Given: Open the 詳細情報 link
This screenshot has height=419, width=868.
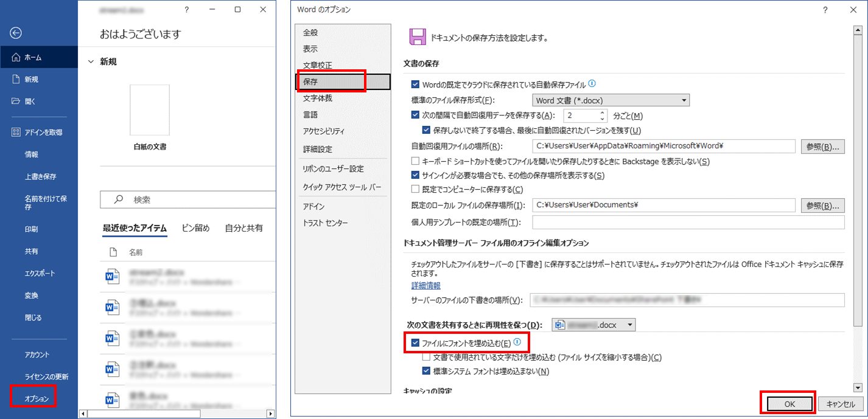Looking at the screenshot, I should (425, 285).
